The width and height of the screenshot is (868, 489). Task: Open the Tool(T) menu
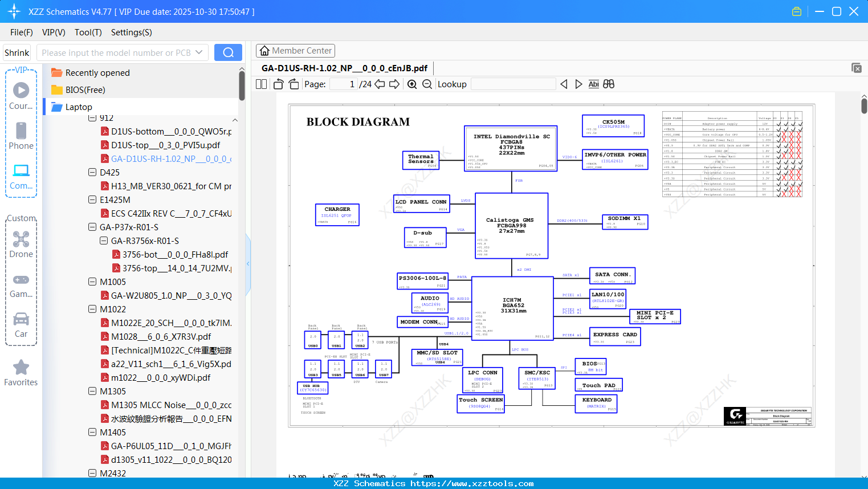pyautogui.click(x=88, y=32)
